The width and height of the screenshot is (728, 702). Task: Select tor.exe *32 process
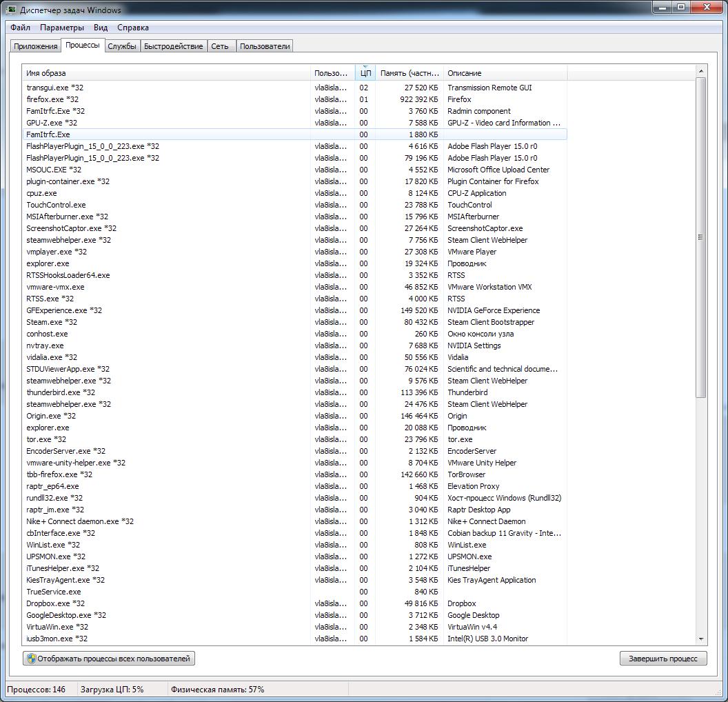click(295, 439)
